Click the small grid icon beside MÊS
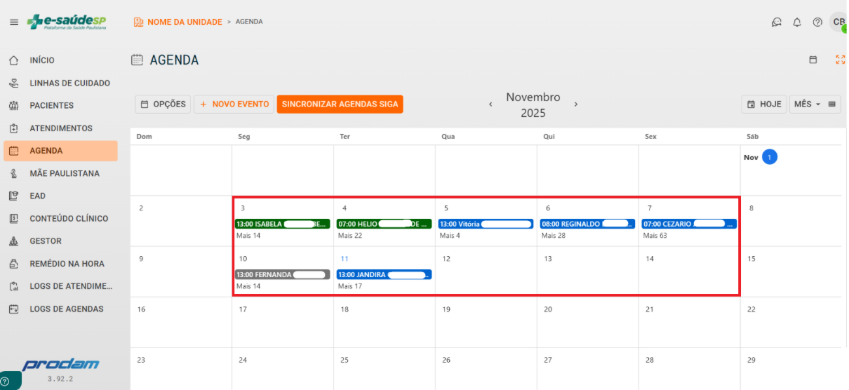Viewport: 849px width, 390px height. pyautogui.click(x=832, y=104)
